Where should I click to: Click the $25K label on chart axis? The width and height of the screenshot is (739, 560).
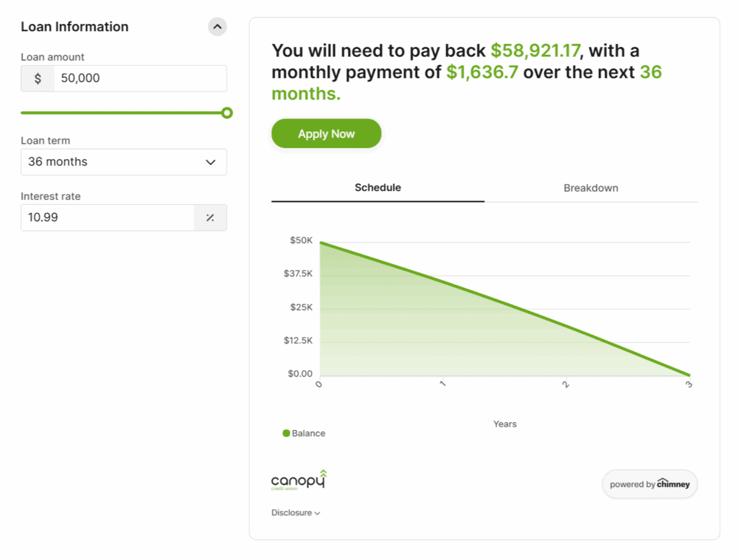[301, 307]
